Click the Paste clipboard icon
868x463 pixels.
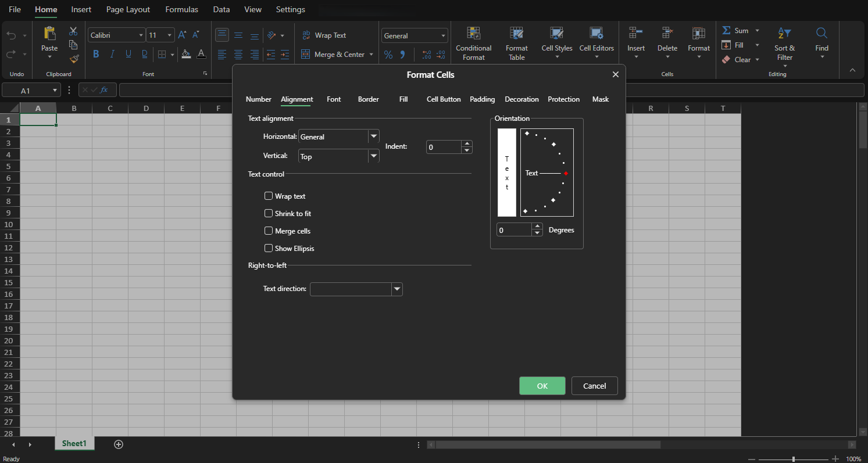point(49,34)
